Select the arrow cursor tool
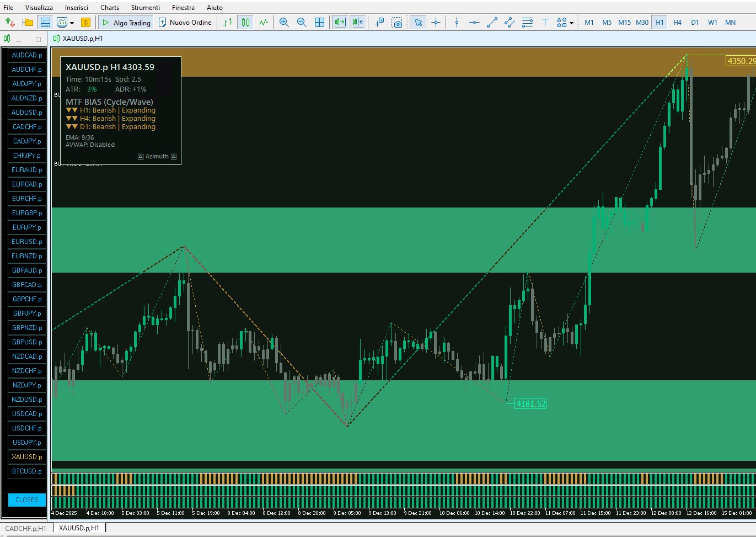Viewport: 756px width, 537px height. tap(418, 23)
